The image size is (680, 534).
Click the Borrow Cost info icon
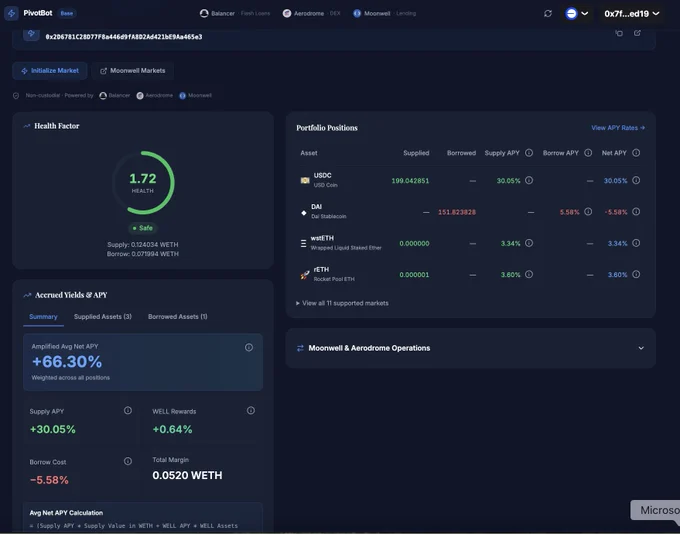(128, 461)
